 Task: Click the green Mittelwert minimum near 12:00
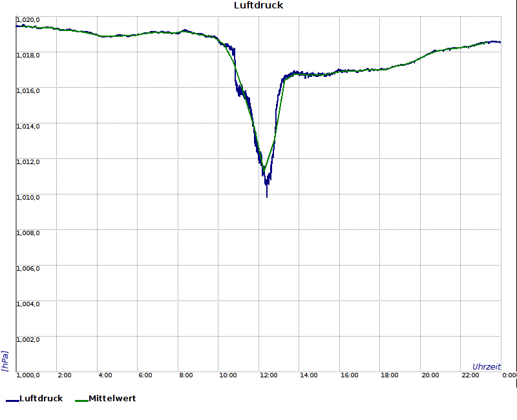[264, 171]
